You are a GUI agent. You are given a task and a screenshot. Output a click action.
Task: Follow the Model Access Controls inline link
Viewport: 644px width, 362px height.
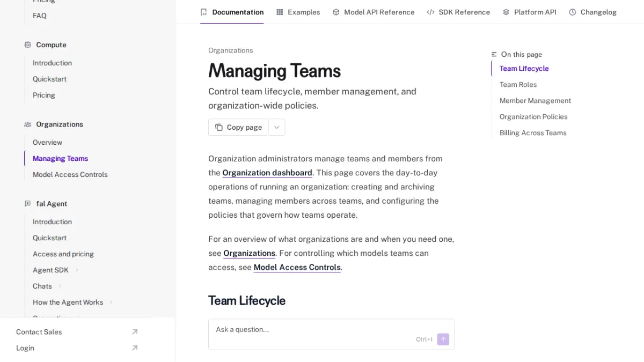click(x=297, y=267)
